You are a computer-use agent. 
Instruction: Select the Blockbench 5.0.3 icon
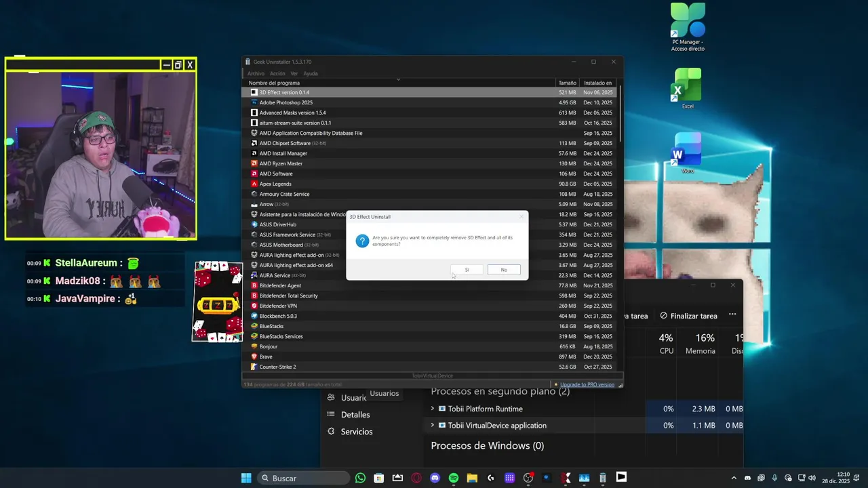[x=254, y=316]
